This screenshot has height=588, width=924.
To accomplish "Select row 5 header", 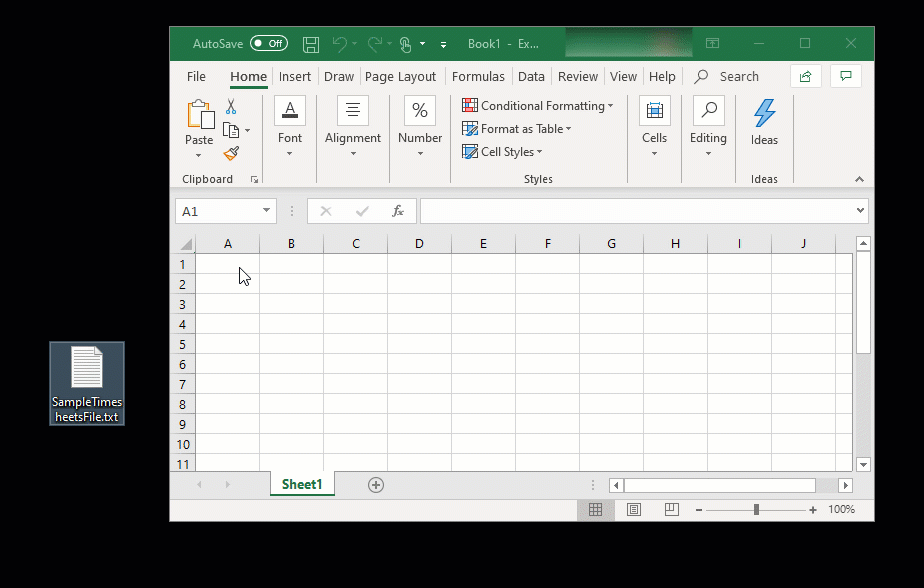I will click(x=182, y=344).
